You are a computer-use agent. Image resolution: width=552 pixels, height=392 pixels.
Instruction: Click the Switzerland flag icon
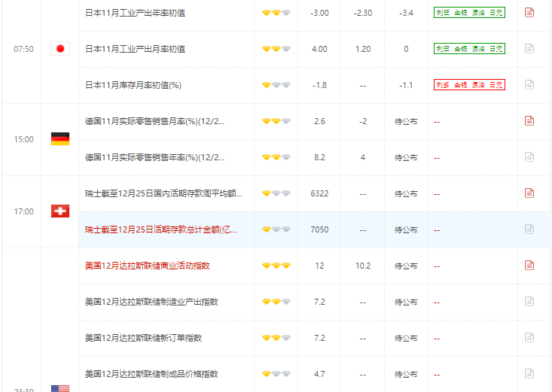pyautogui.click(x=60, y=211)
